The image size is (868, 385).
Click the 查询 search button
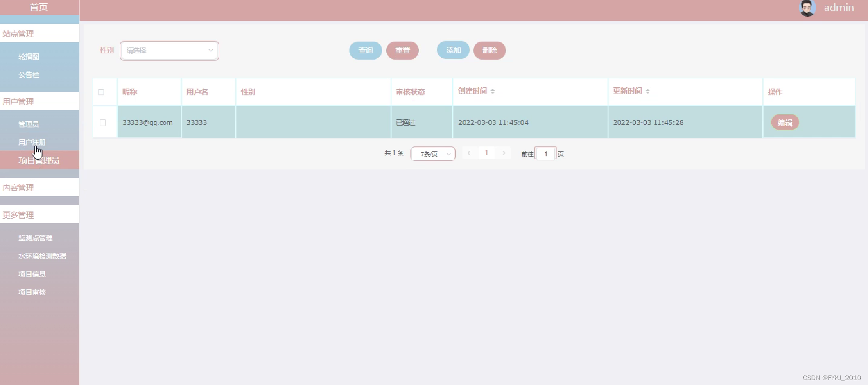(x=366, y=50)
